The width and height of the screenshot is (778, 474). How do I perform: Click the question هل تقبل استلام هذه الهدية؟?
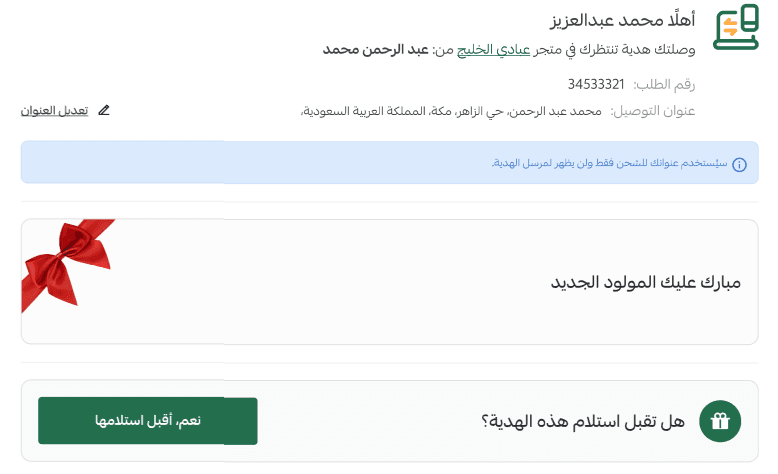point(583,422)
